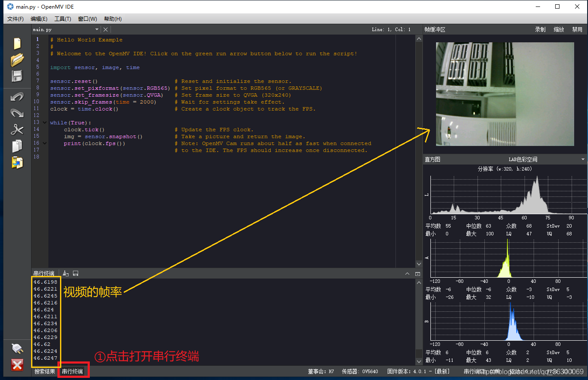Click the editor scrollbar up arrow

coord(419,39)
